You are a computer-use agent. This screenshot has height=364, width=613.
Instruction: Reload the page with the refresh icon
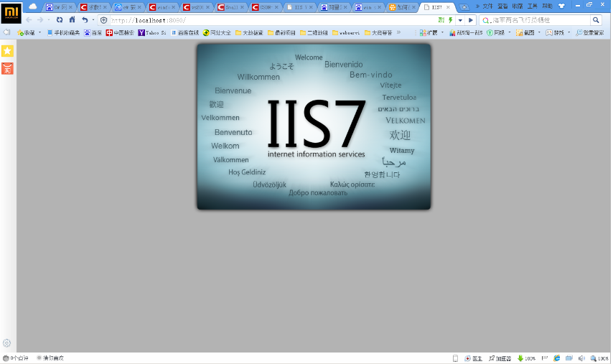click(x=60, y=20)
